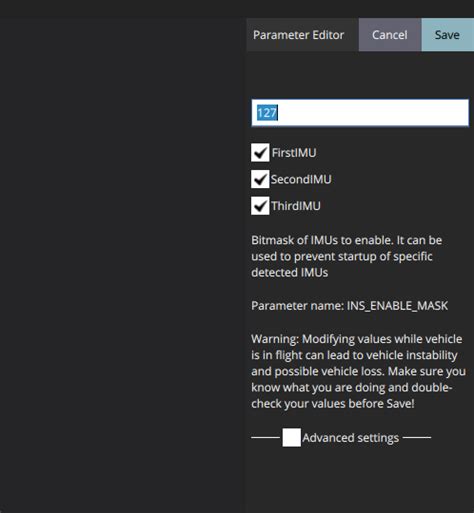Viewport: 474px width, 513px height.
Task: Click the line left of Advanced settings
Action: (265, 437)
